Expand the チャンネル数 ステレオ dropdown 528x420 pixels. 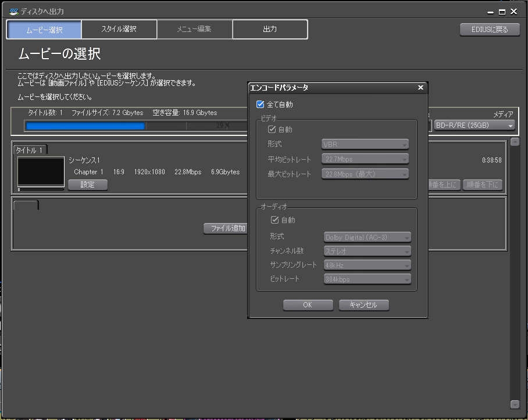point(368,251)
